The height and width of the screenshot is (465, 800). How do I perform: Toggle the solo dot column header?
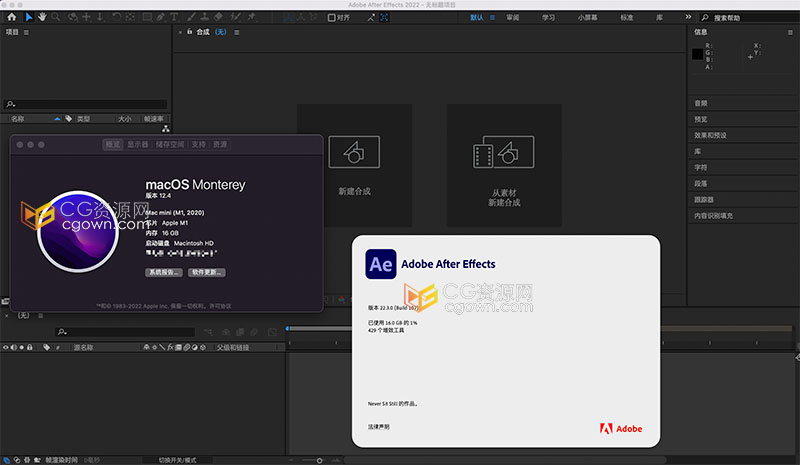point(21,347)
